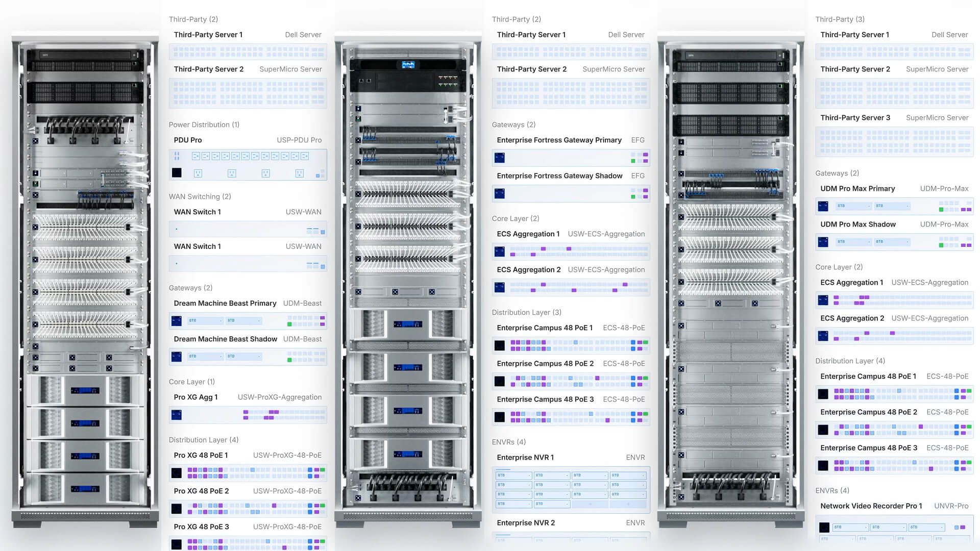Click the Enterprise Fortress Gateway Primary device icon

tap(500, 158)
